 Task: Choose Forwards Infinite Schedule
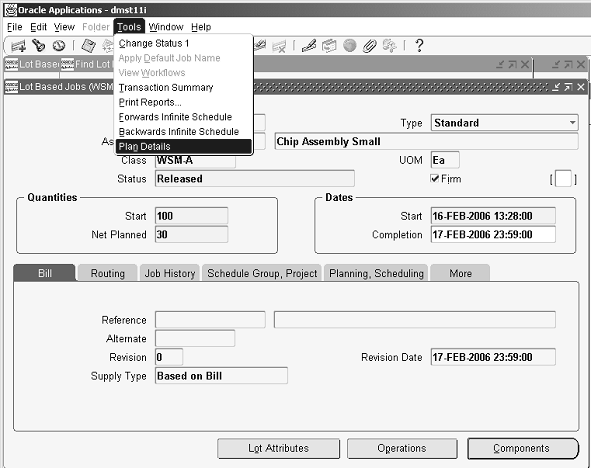[184, 117]
